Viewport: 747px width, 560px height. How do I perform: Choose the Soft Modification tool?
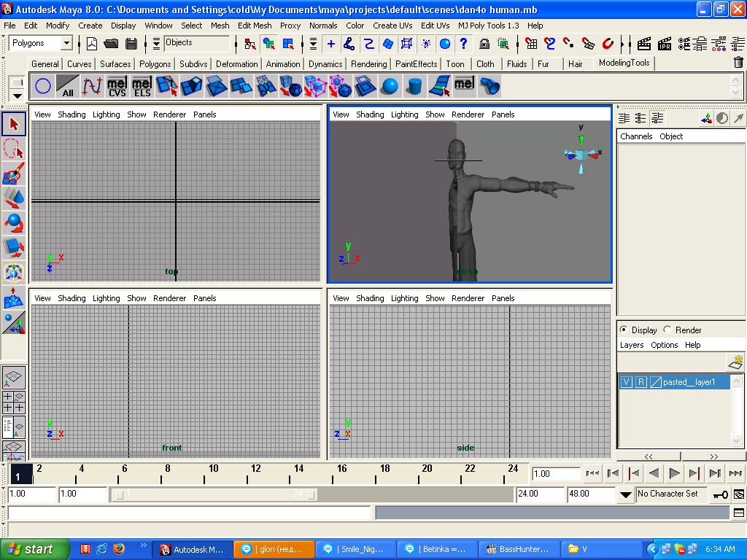coord(14,297)
